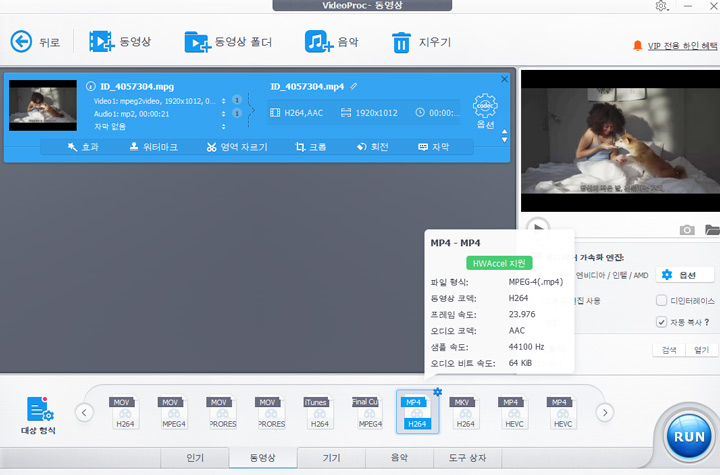Open 영역 자르기 cut tool
720x475 pixels.
237,147
